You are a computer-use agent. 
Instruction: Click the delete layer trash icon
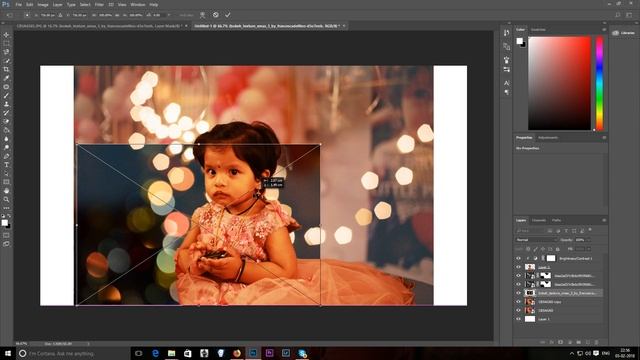click(x=596, y=342)
